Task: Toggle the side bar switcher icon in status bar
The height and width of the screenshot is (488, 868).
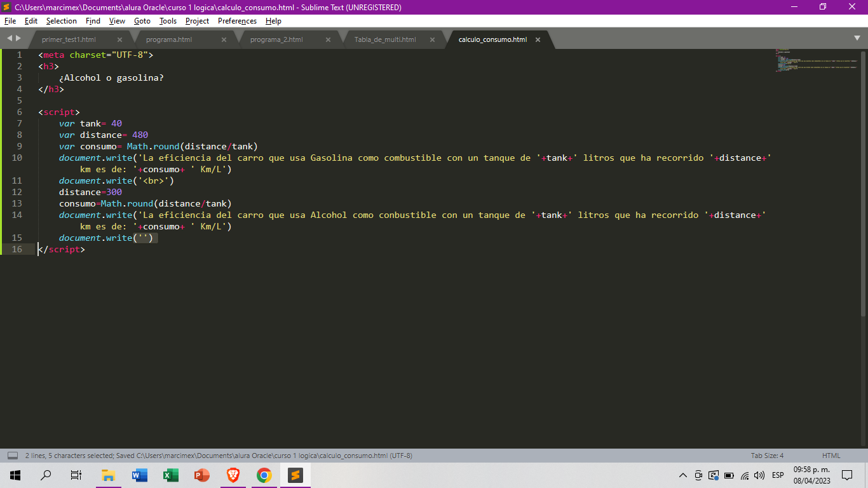Action: click(x=12, y=456)
